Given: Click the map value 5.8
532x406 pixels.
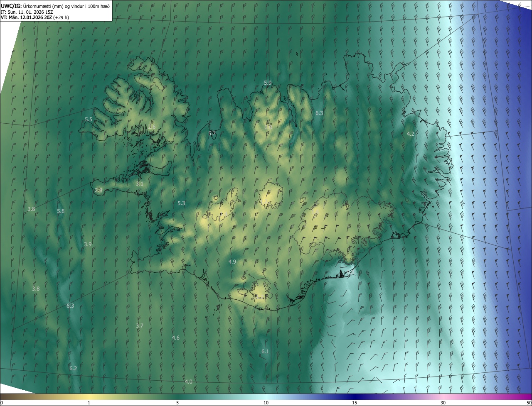Looking at the screenshot, I should 61,211.
